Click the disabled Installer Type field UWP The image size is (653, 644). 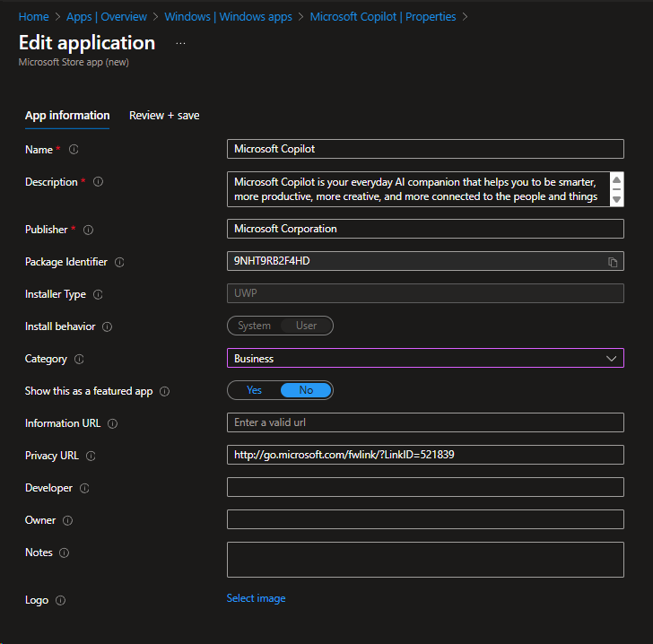[x=425, y=293]
